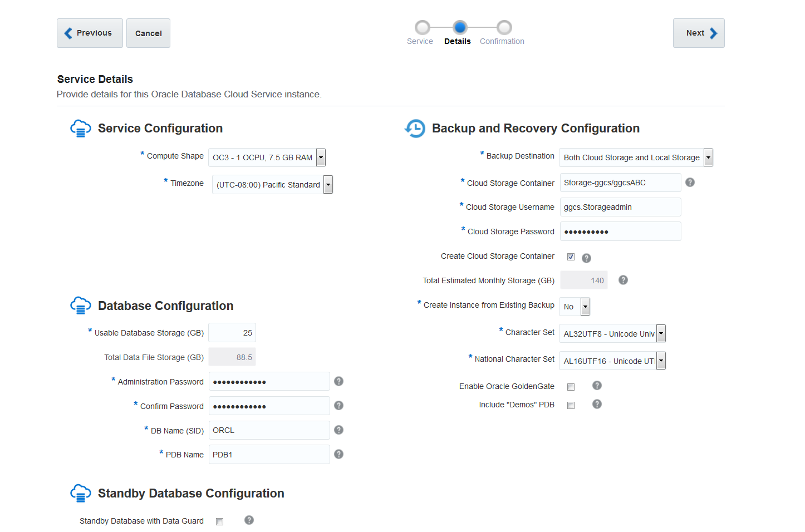Open the Compute Shape dropdown
The height and width of the screenshot is (532, 805).
321,157
